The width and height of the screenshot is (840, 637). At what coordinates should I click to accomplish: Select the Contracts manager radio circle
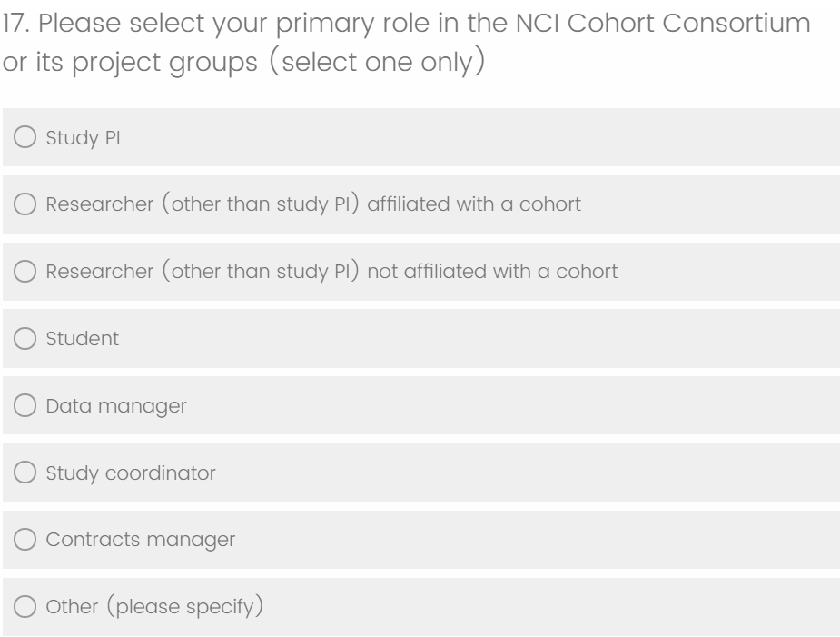(x=26, y=540)
